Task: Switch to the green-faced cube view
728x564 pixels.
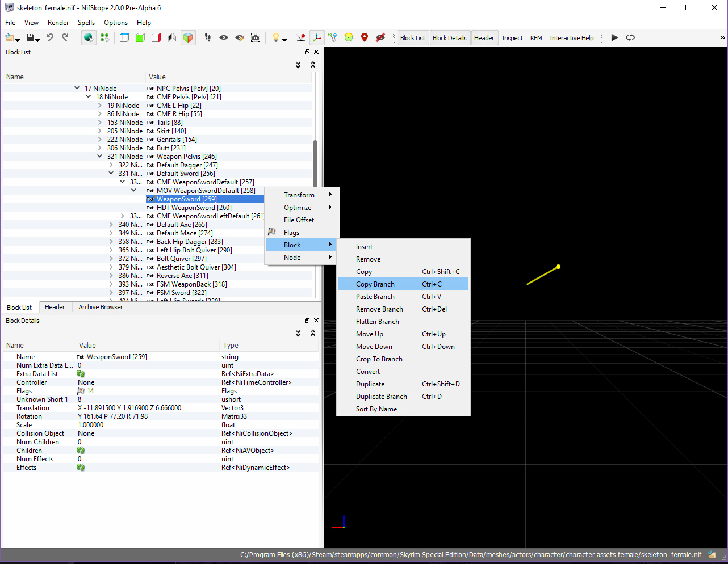Action: click(140, 38)
